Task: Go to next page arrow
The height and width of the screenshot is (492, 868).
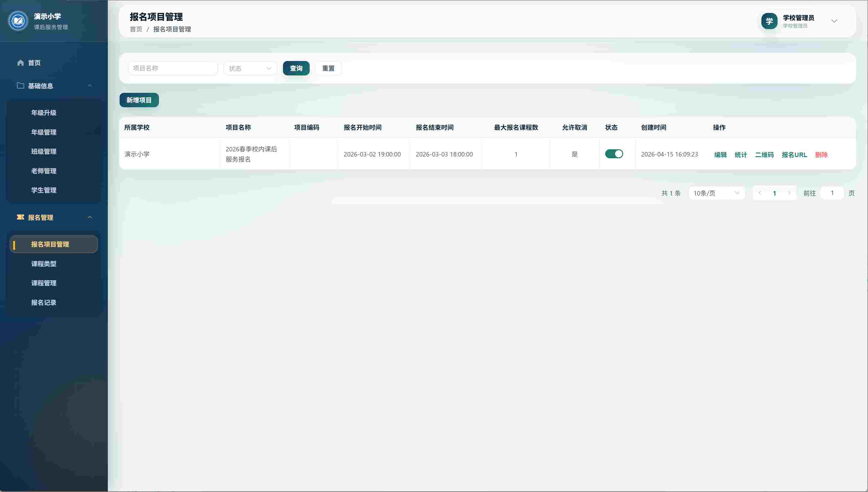Action: point(789,193)
